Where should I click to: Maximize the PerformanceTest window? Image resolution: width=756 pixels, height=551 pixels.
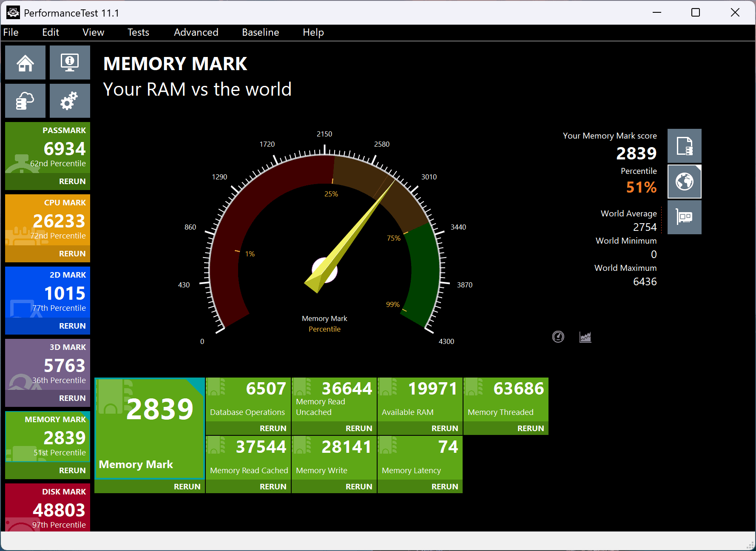696,13
